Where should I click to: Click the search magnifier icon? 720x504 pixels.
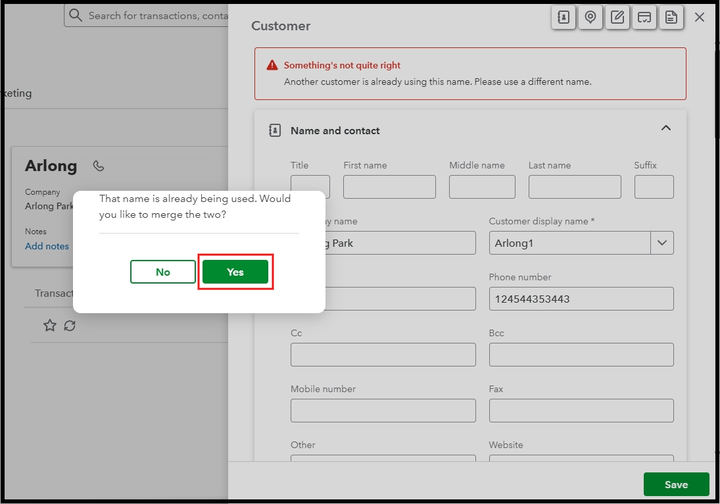[x=76, y=15]
